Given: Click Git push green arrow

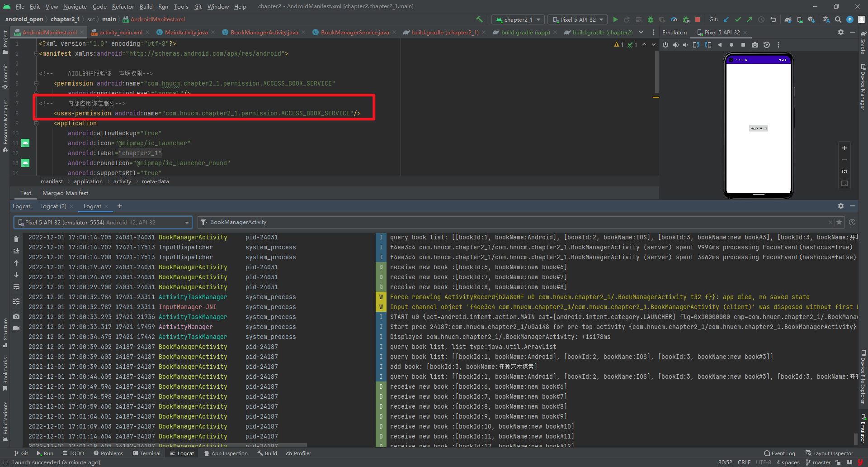Looking at the screenshot, I should tap(750, 19).
